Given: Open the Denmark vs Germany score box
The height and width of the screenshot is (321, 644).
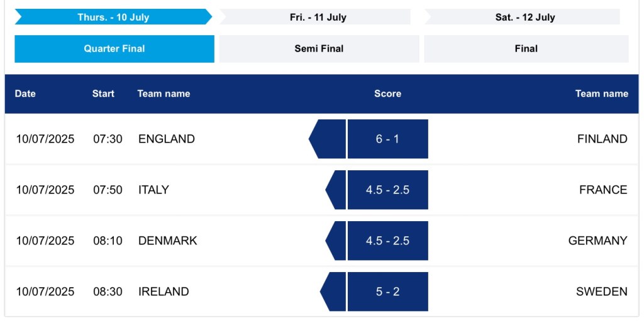Looking at the screenshot, I should [387, 241].
